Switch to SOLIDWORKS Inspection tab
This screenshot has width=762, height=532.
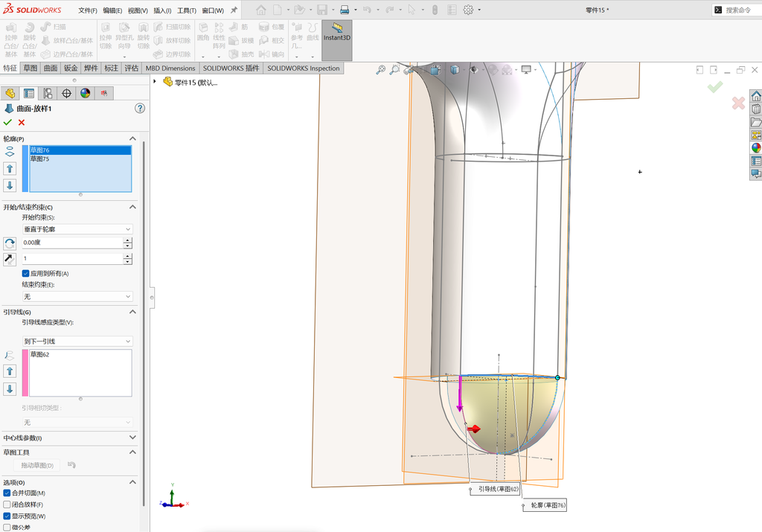(304, 68)
